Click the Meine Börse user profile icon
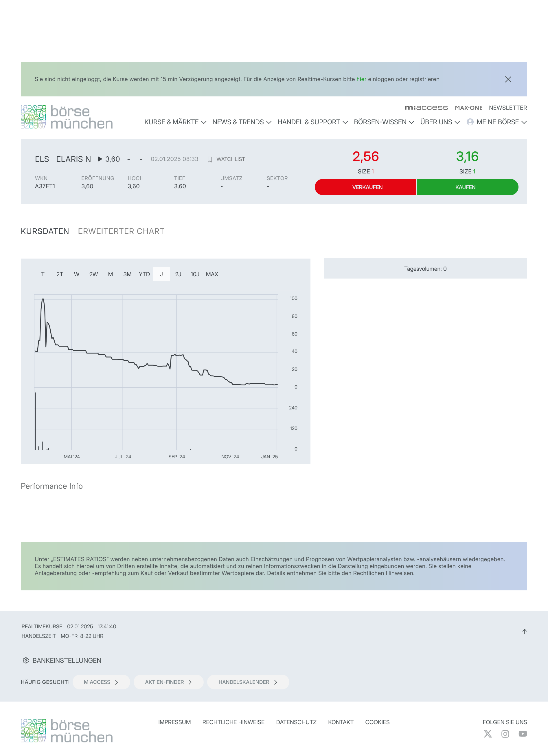The width and height of the screenshot is (548, 756). coord(470,122)
